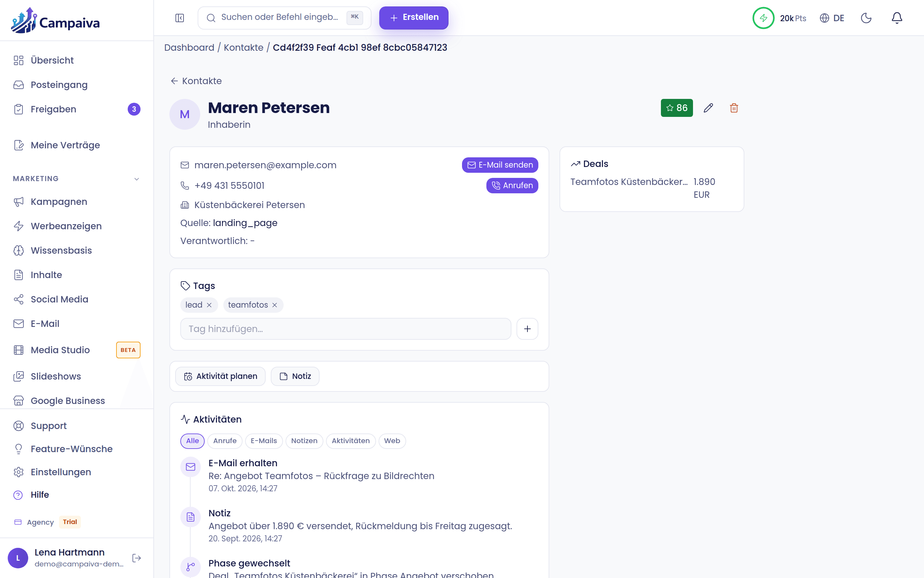Click the Campaiva logo
The height and width of the screenshot is (578, 924).
point(56,21)
